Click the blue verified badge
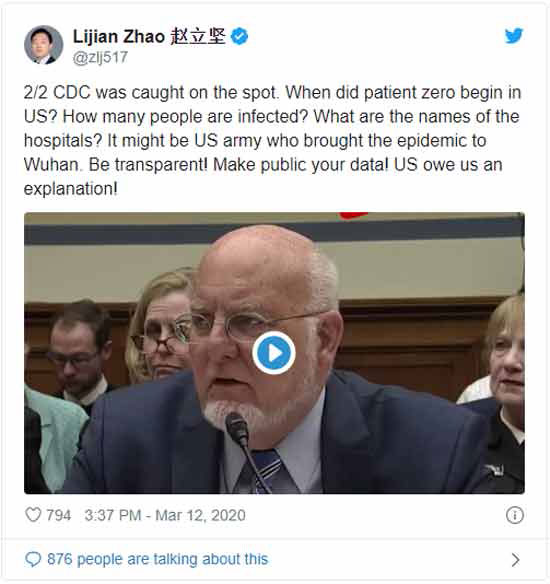The height and width of the screenshot is (584, 550). pyautogui.click(x=239, y=36)
